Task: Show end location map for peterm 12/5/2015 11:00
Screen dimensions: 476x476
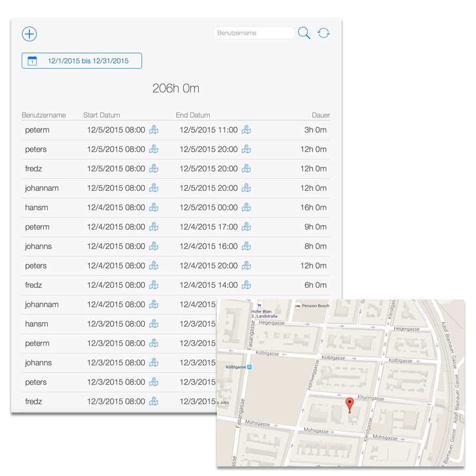Action: point(246,130)
